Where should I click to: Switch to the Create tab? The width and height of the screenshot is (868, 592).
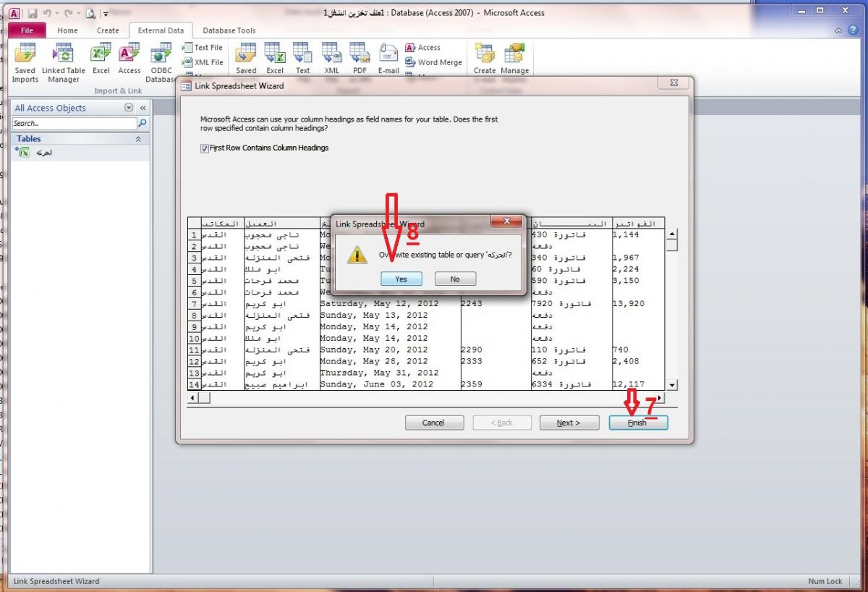pos(108,30)
